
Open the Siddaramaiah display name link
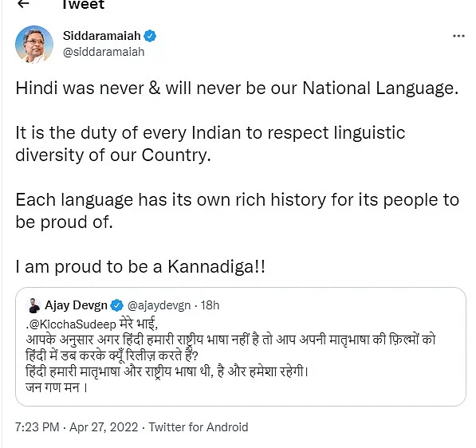click(102, 36)
